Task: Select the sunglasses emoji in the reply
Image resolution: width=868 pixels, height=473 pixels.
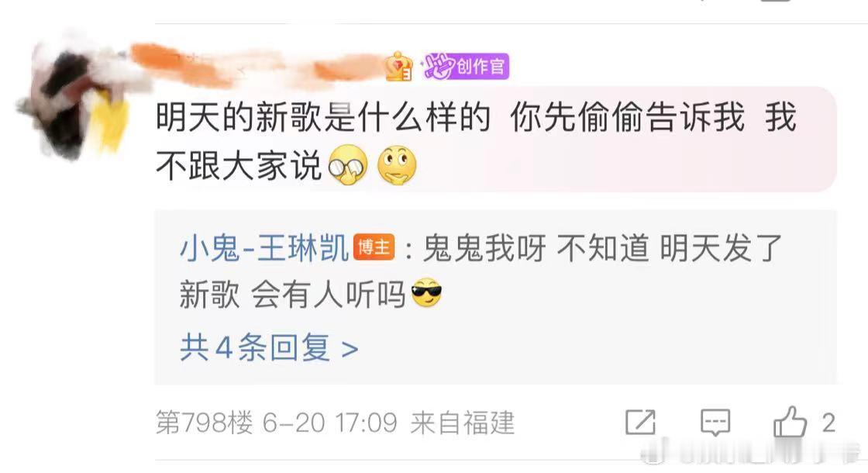Action: pos(426,292)
